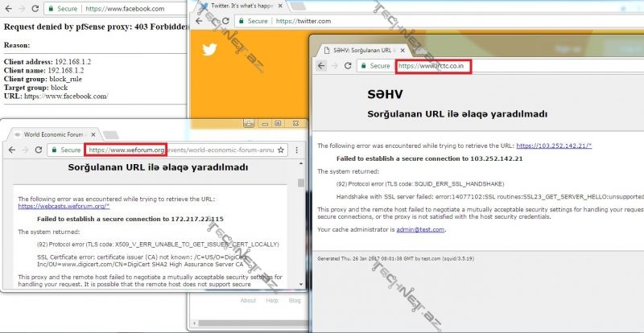Click the scroll-up arrow in weforum page
This screenshot has width=644, height=333.
click(x=301, y=164)
